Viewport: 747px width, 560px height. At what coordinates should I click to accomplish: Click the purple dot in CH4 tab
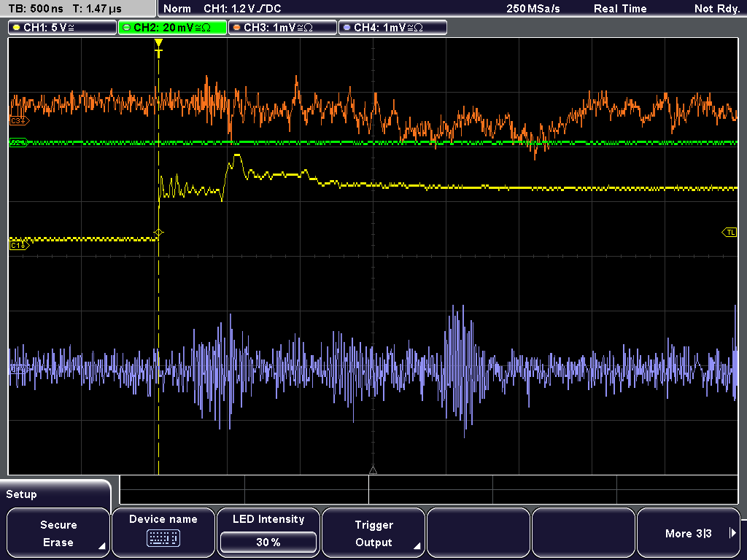pyautogui.click(x=347, y=28)
